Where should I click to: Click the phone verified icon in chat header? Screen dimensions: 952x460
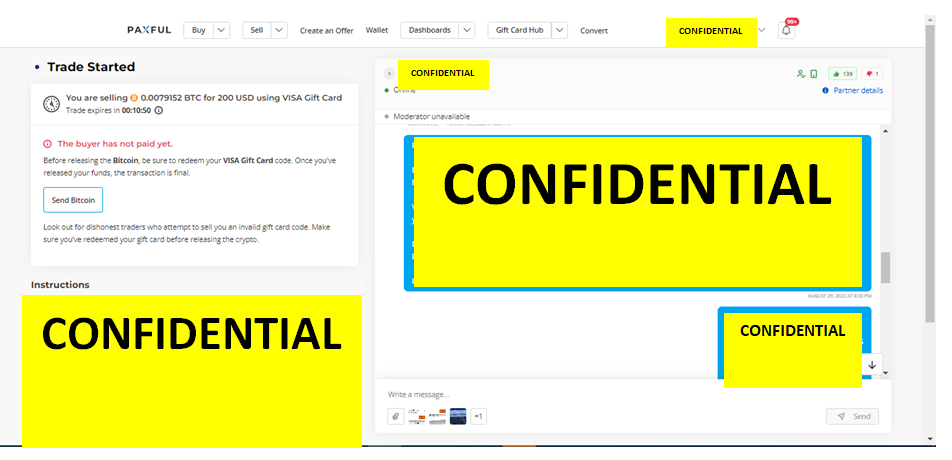pyautogui.click(x=814, y=74)
